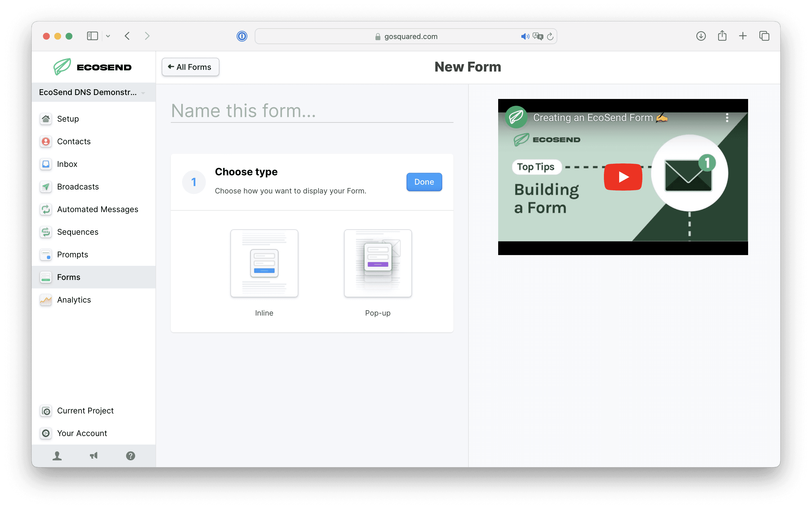Open the Safari share menu
The height and width of the screenshot is (509, 812).
pos(722,36)
